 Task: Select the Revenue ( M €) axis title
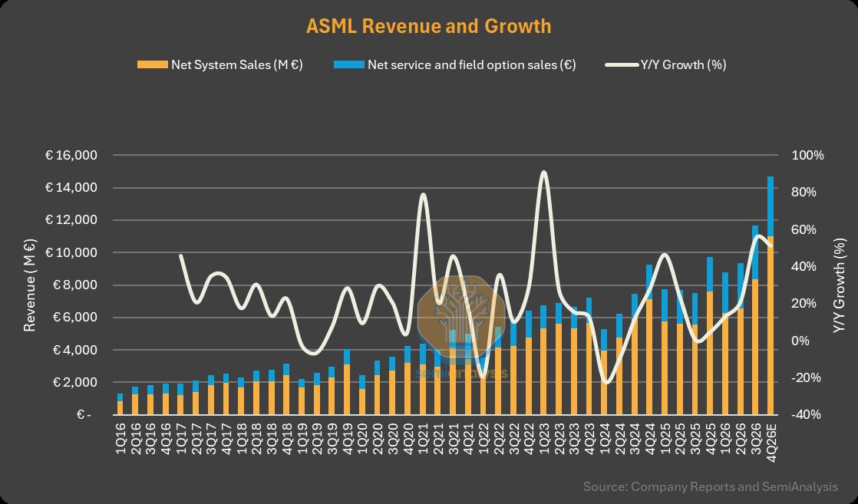pos(29,285)
